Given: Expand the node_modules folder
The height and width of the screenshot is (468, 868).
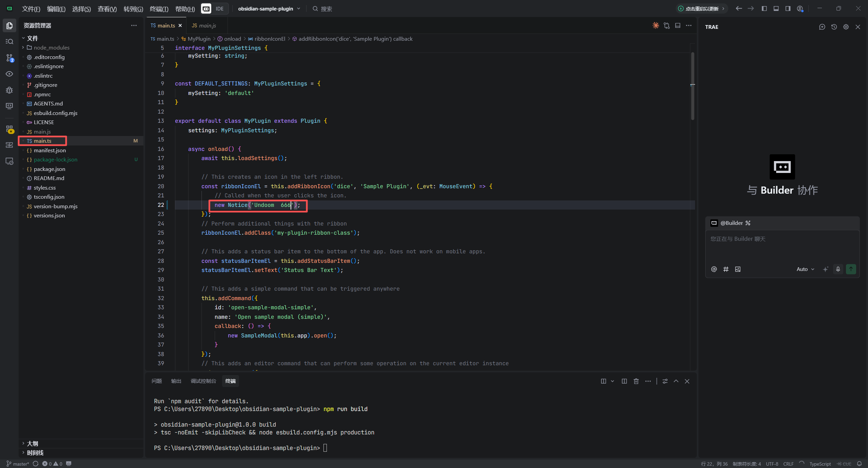Looking at the screenshot, I should point(51,47).
